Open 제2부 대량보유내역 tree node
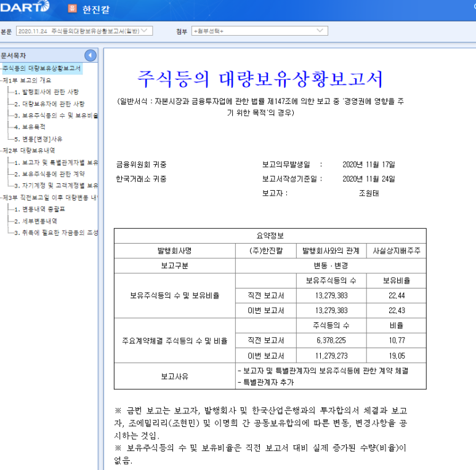The width and height of the screenshot is (476, 470). tap(28, 150)
